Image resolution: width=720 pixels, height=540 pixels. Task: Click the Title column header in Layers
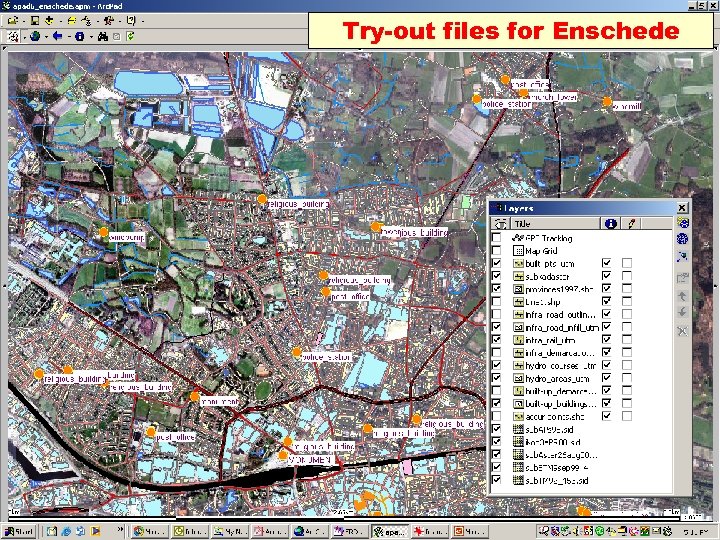(x=555, y=224)
